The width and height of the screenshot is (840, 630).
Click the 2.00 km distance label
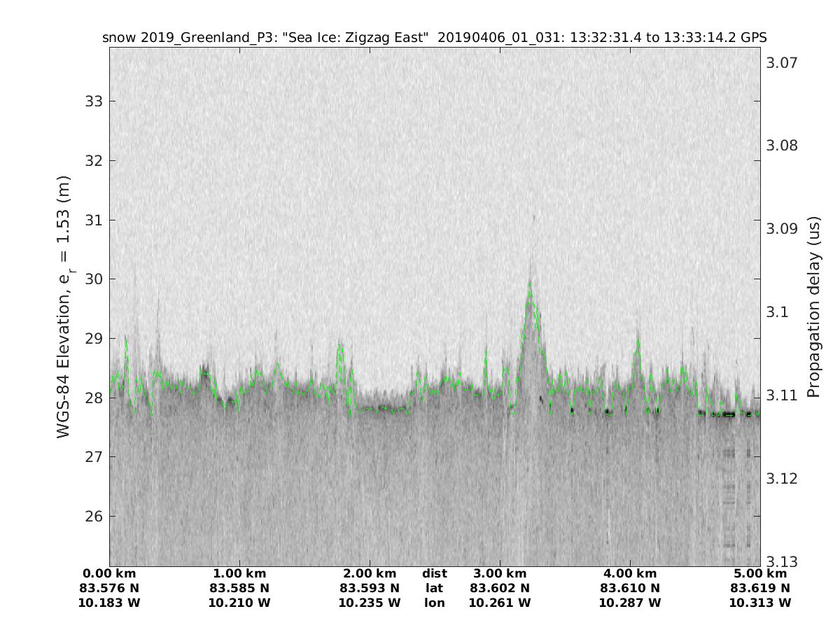[369, 574]
